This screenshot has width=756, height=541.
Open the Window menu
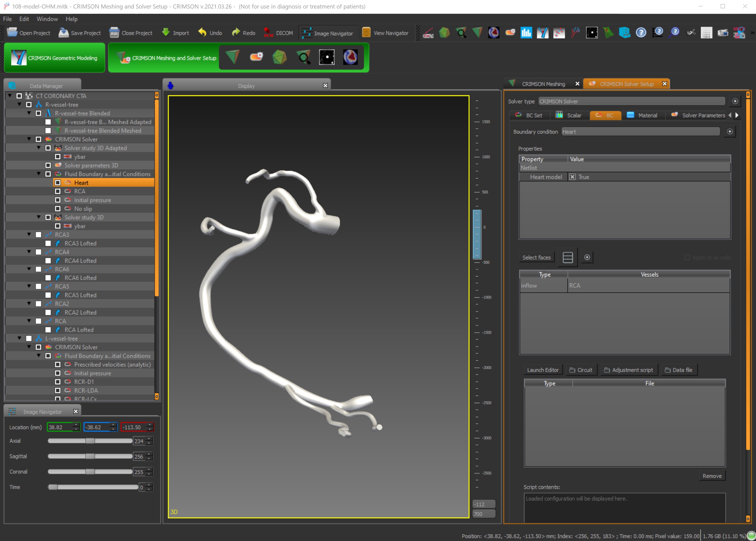pyautogui.click(x=47, y=19)
